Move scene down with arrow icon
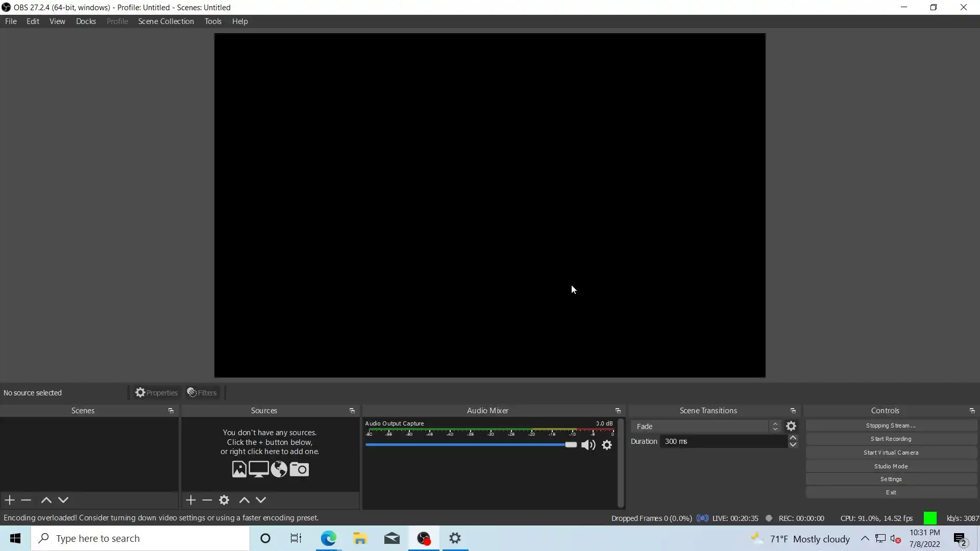This screenshot has width=980, height=551. pyautogui.click(x=63, y=500)
